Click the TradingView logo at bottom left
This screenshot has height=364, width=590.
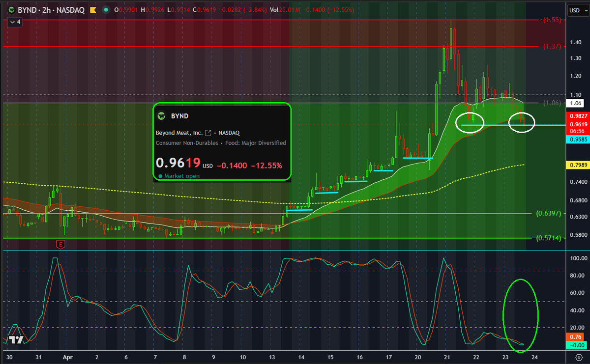coord(16,339)
